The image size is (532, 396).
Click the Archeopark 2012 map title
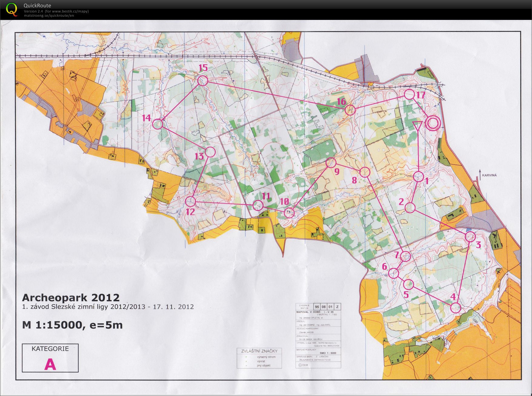(x=71, y=297)
